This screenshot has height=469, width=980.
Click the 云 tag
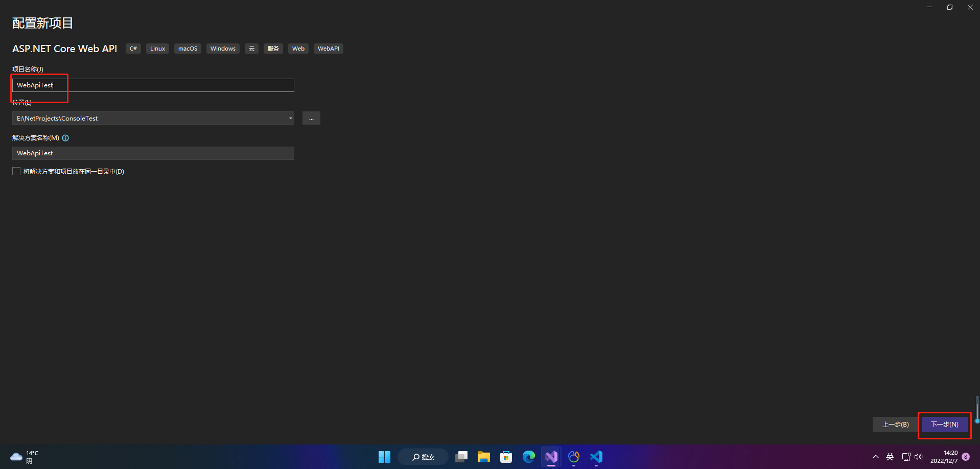pos(251,49)
